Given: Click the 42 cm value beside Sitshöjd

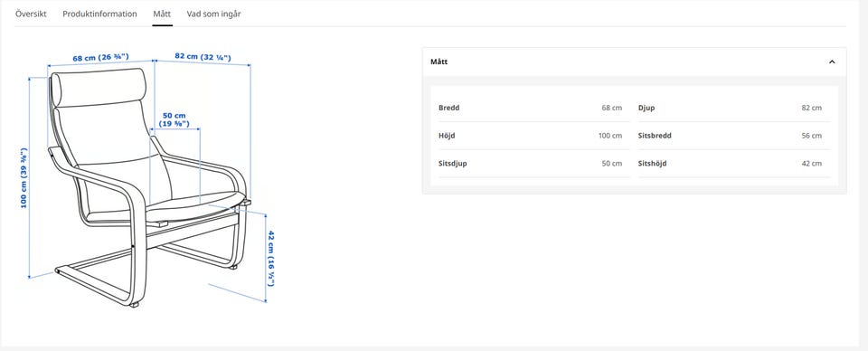Looking at the screenshot, I should pyautogui.click(x=812, y=164).
